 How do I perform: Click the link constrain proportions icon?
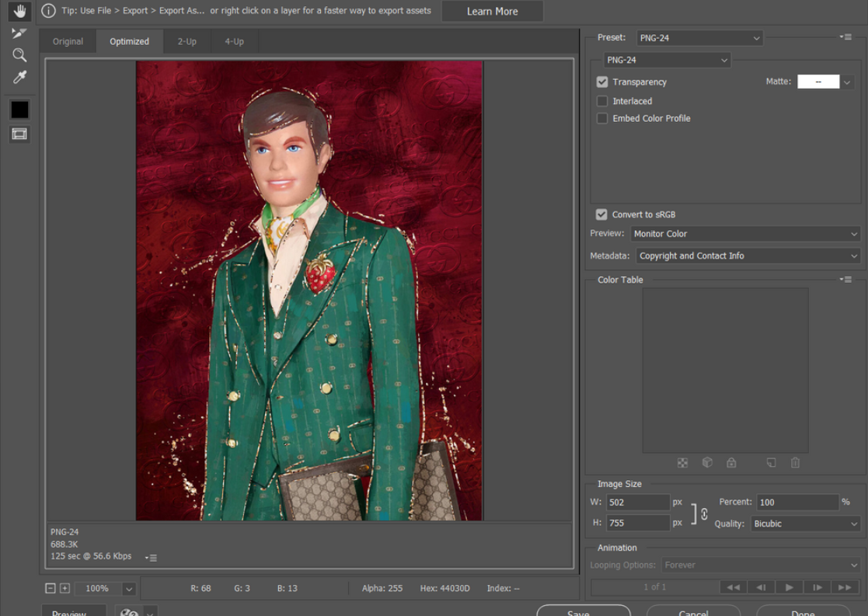[x=703, y=513]
